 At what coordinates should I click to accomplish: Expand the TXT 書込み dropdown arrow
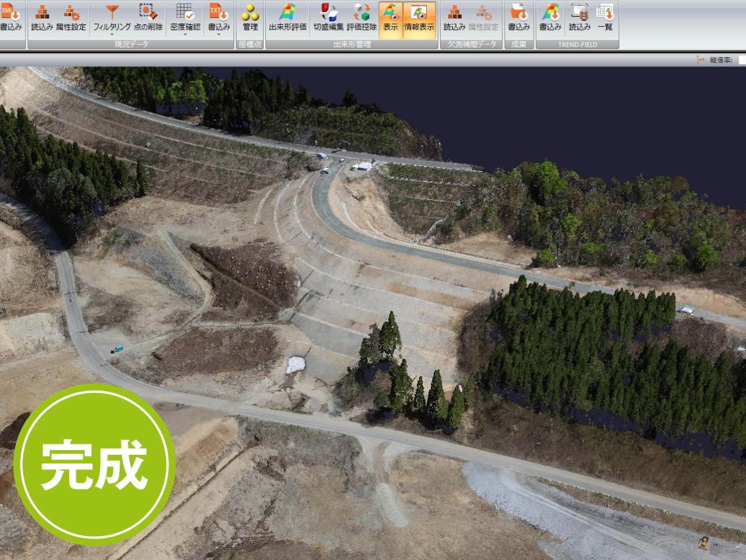219,35
